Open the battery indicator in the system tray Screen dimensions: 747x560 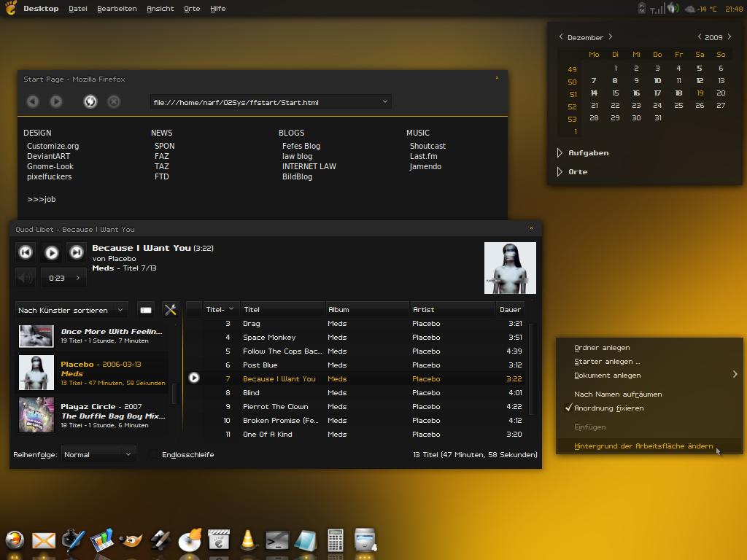(x=642, y=8)
